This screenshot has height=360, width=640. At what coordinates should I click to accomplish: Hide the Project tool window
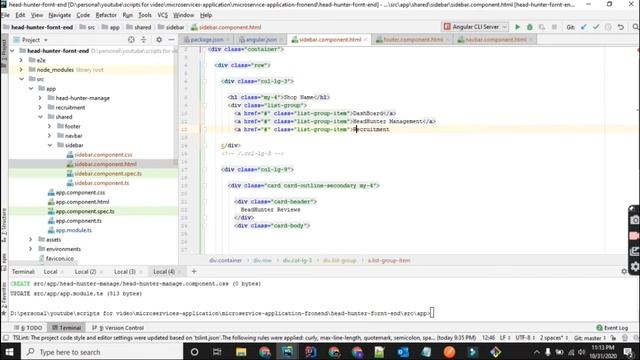[171, 40]
